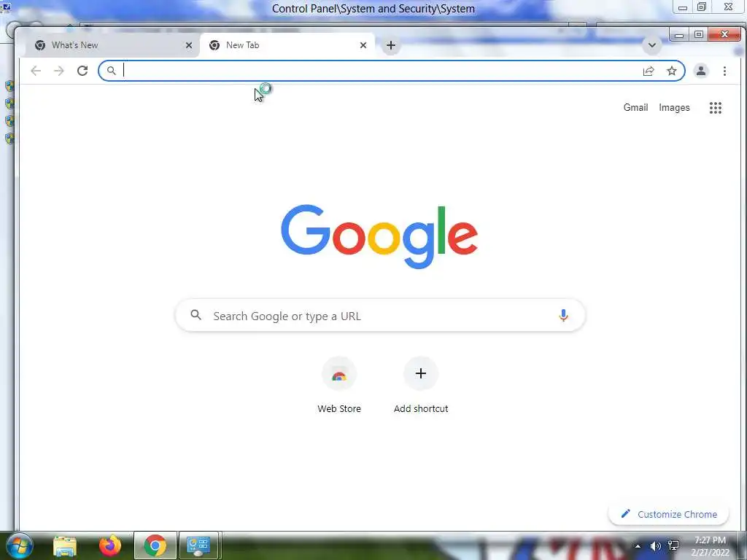747x560 pixels.
Task: Switch to Control Panel taskbar icon
Action: (x=198, y=545)
